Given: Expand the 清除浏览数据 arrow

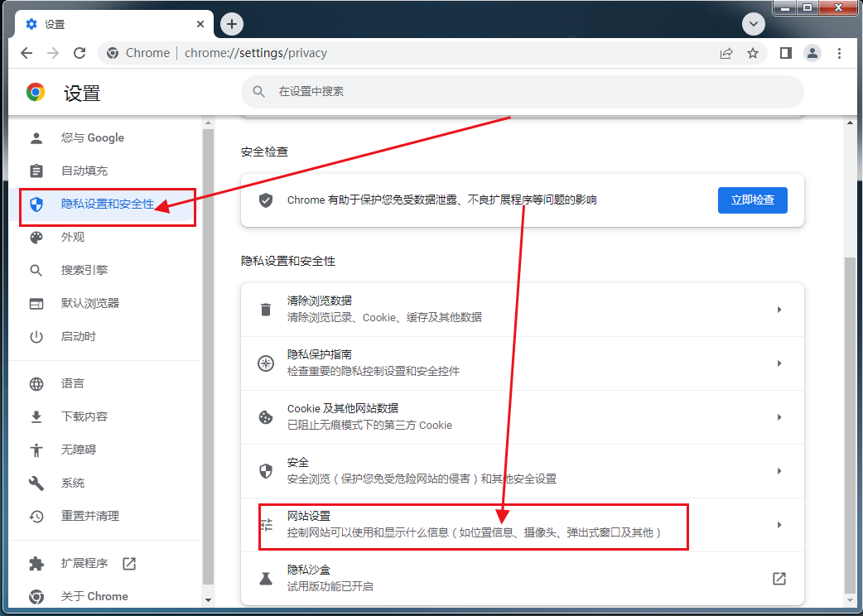Looking at the screenshot, I should click(779, 310).
